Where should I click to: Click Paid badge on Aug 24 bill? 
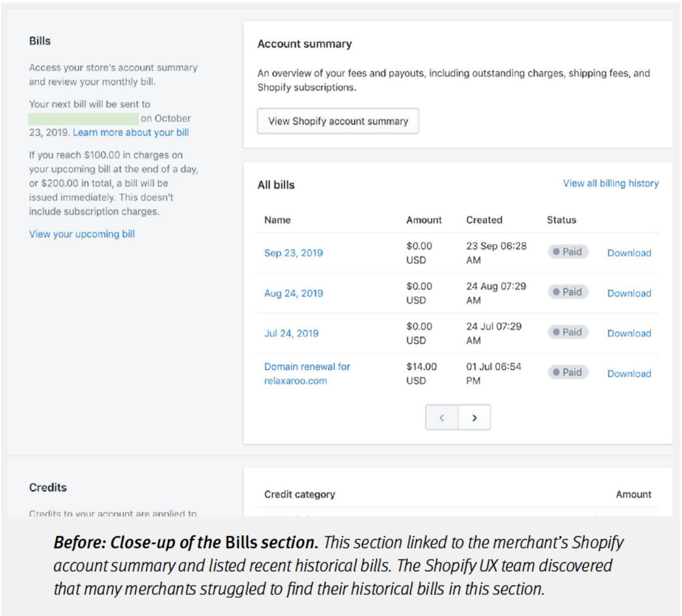tap(568, 292)
